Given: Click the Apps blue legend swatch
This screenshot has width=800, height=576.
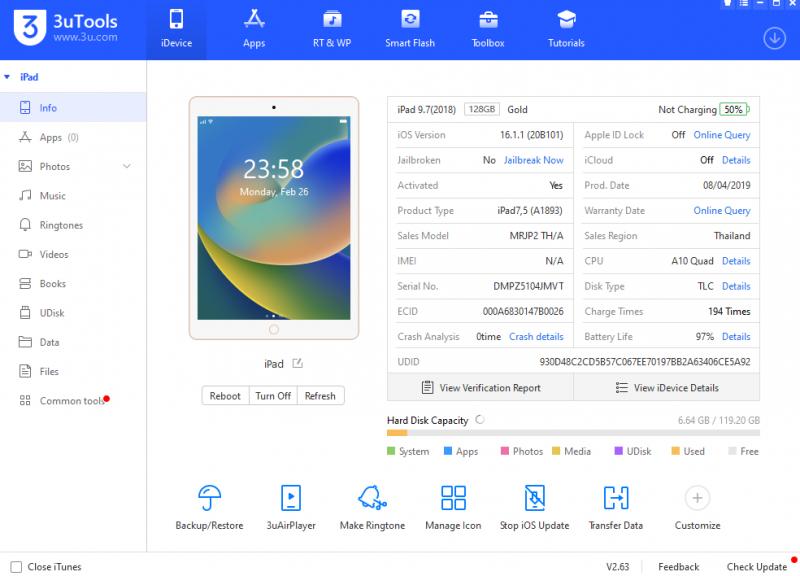Looking at the screenshot, I should point(448,451).
